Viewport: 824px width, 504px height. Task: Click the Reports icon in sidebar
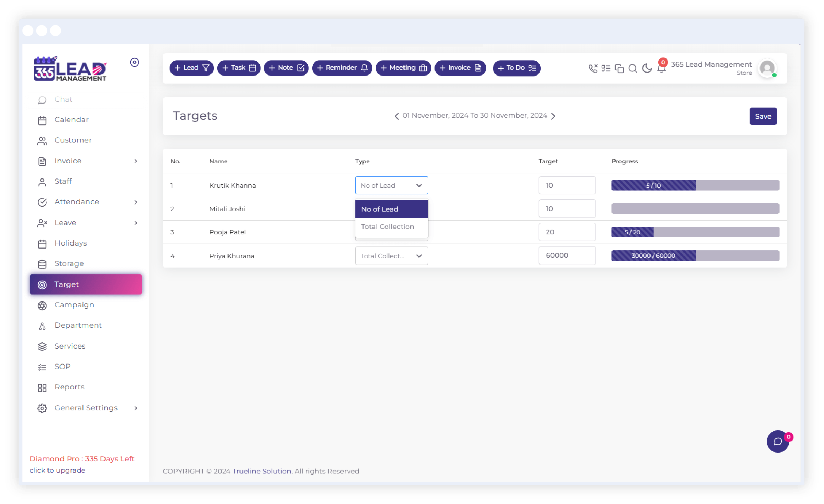point(42,386)
